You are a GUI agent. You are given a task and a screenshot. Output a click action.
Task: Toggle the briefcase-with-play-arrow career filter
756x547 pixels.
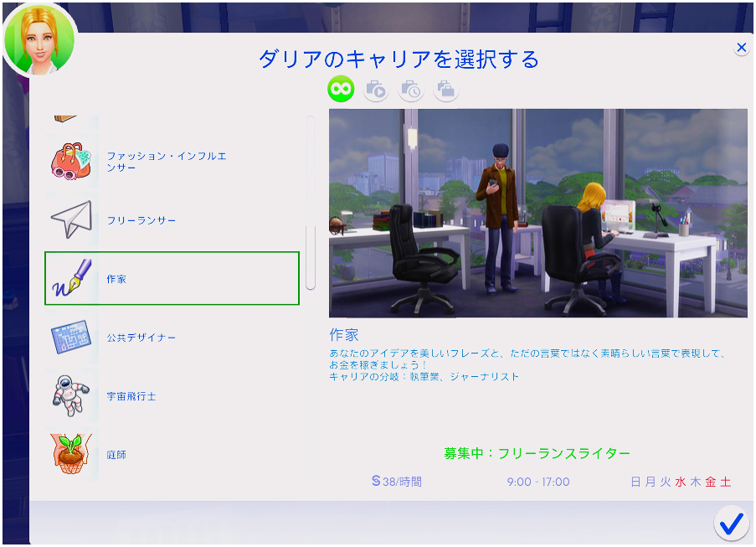(x=376, y=89)
